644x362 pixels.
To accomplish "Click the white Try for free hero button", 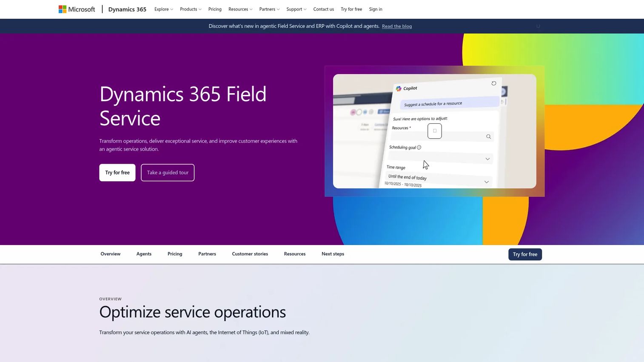I will tap(117, 173).
